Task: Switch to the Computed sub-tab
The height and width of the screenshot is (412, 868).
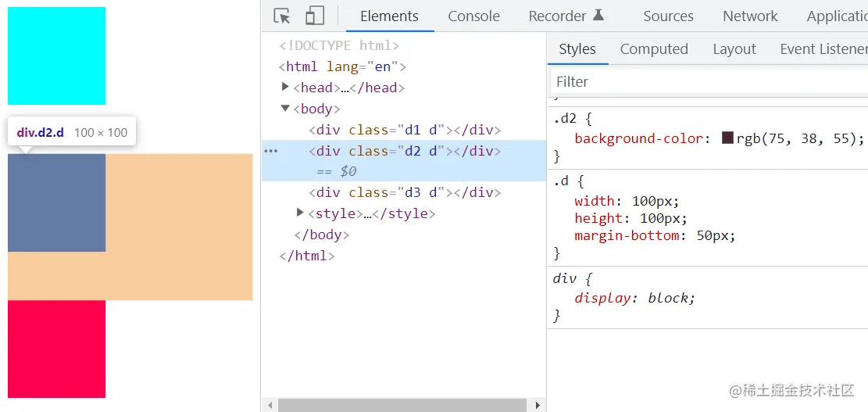Action: [x=654, y=48]
